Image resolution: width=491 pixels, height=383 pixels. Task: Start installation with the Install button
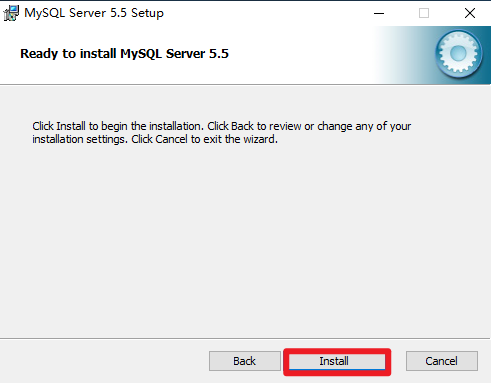(x=337, y=361)
